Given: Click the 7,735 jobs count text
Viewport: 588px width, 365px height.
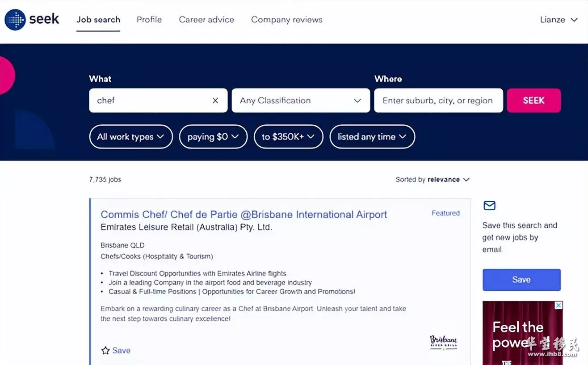Looking at the screenshot, I should click(105, 179).
